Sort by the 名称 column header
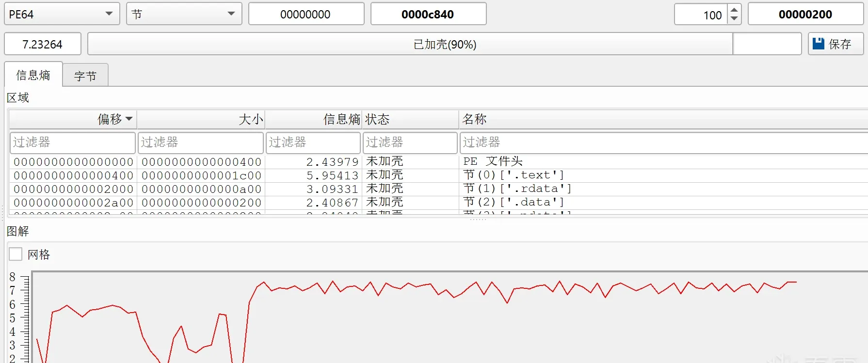This screenshot has width=868, height=363. 663,119
